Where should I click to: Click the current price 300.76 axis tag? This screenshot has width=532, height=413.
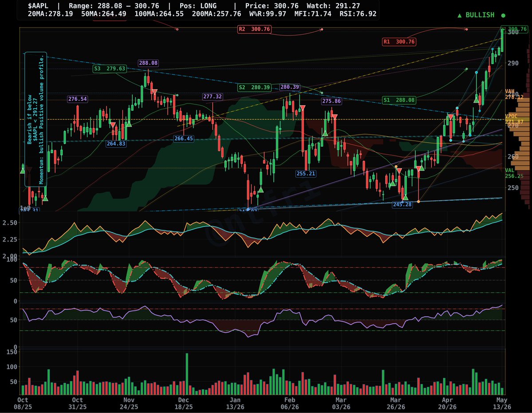tap(514, 29)
